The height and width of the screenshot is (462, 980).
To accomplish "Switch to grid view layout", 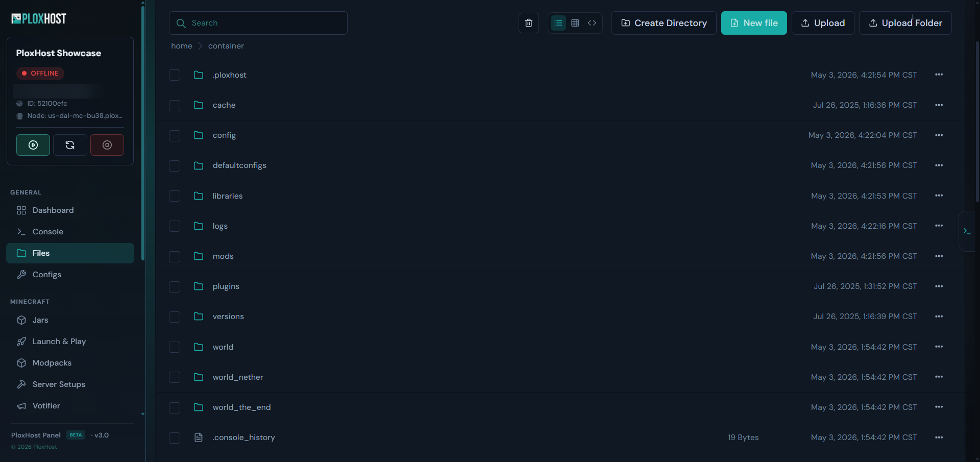I will [575, 23].
